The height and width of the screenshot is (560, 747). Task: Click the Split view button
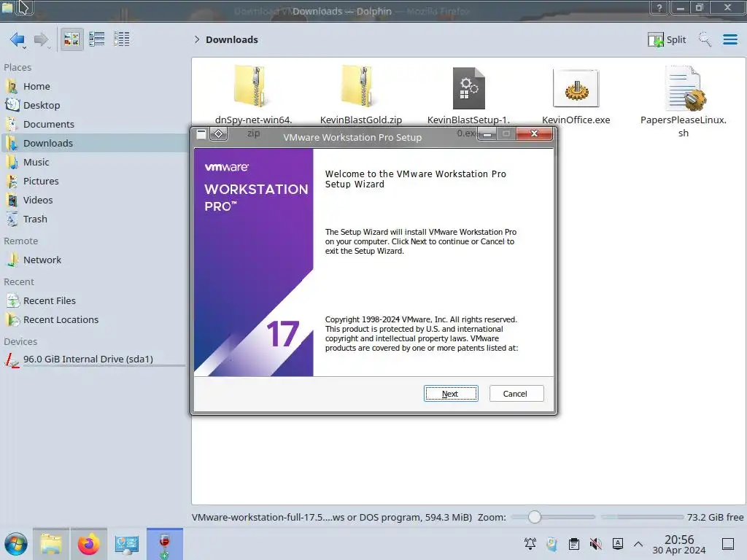click(667, 39)
